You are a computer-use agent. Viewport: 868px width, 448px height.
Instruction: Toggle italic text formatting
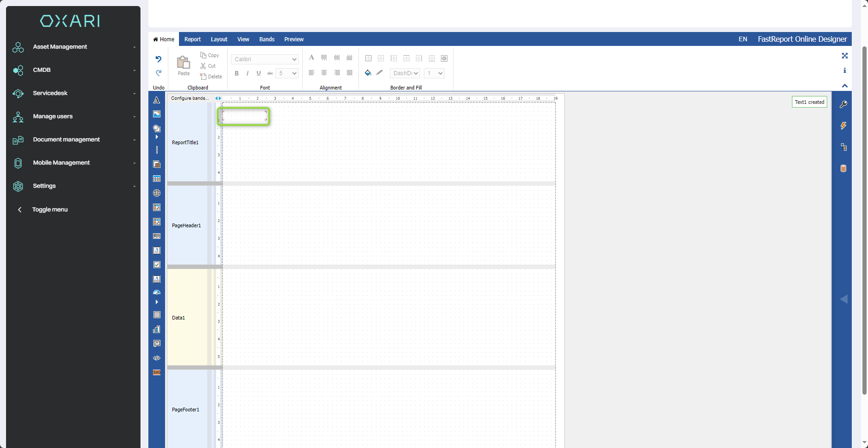(x=248, y=73)
